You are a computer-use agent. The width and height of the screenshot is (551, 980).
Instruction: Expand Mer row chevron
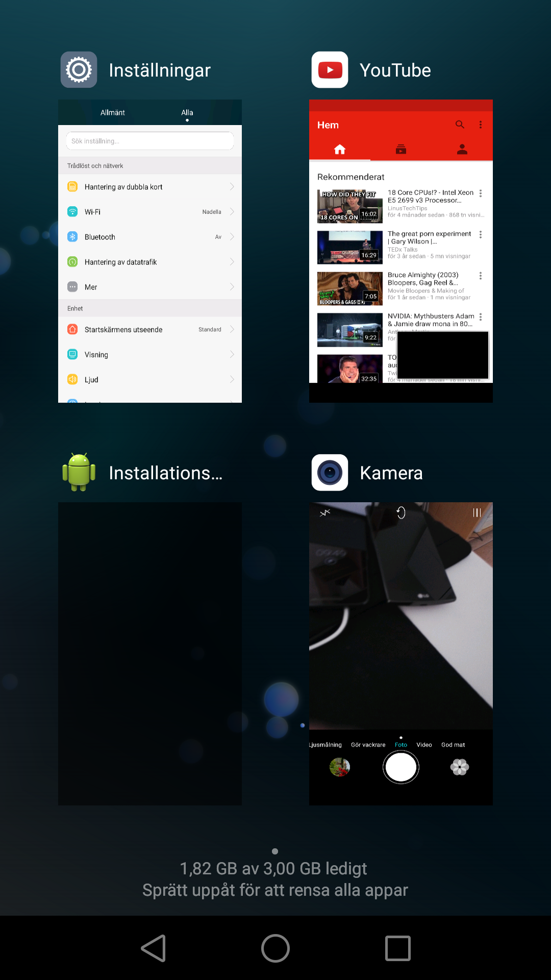pos(232,287)
